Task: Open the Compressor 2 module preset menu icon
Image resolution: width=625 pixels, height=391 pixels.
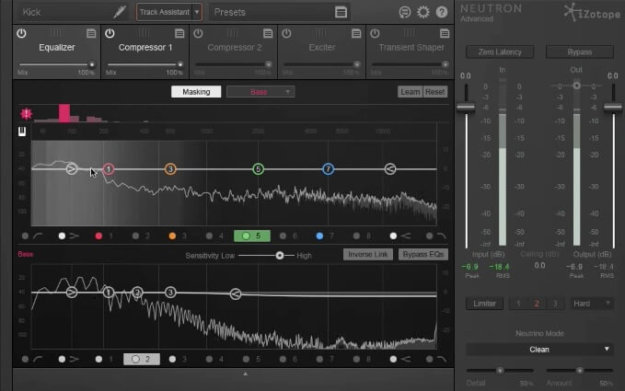Action: [x=268, y=33]
